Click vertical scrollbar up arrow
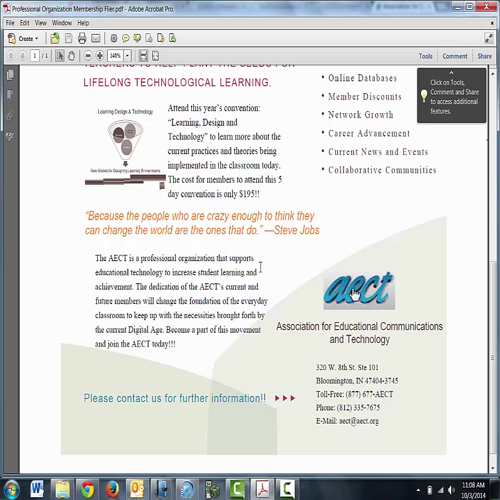 click(493, 74)
